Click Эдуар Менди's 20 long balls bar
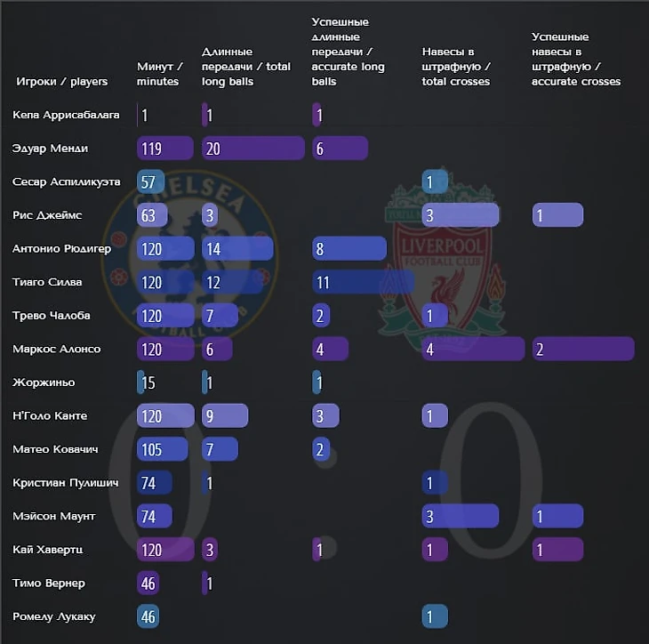The width and height of the screenshot is (649, 644). (253, 149)
